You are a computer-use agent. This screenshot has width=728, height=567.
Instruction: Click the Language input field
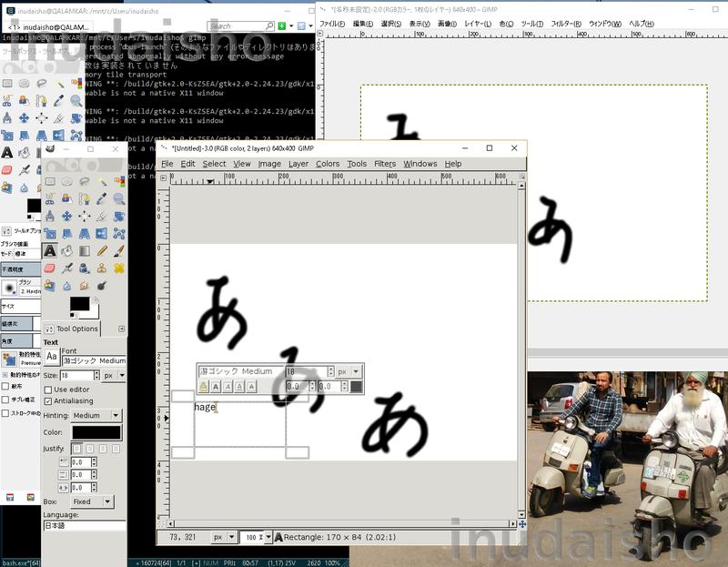(x=85, y=526)
